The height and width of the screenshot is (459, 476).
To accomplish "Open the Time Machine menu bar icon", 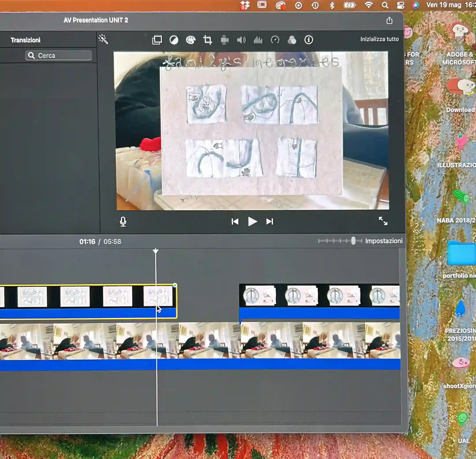I will 315,5.
